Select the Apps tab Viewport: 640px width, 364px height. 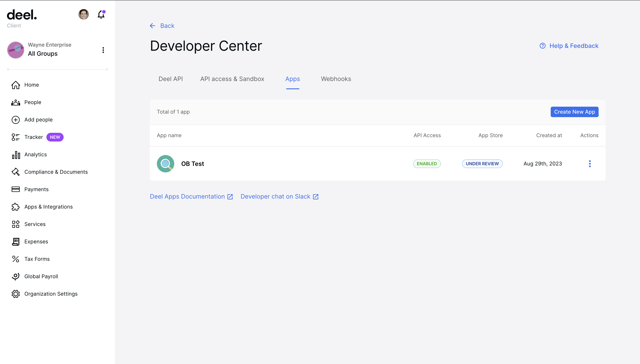tap(293, 79)
